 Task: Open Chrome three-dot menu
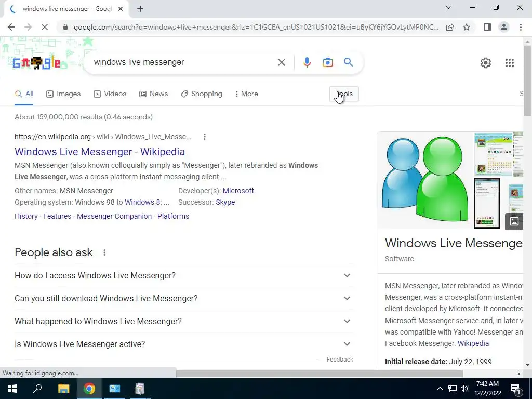pyautogui.click(x=521, y=27)
